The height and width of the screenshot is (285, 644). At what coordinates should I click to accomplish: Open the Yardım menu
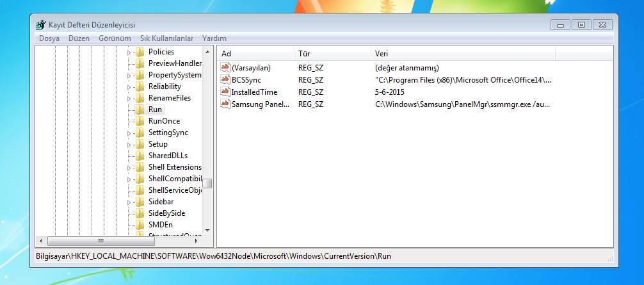pyautogui.click(x=214, y=38)
